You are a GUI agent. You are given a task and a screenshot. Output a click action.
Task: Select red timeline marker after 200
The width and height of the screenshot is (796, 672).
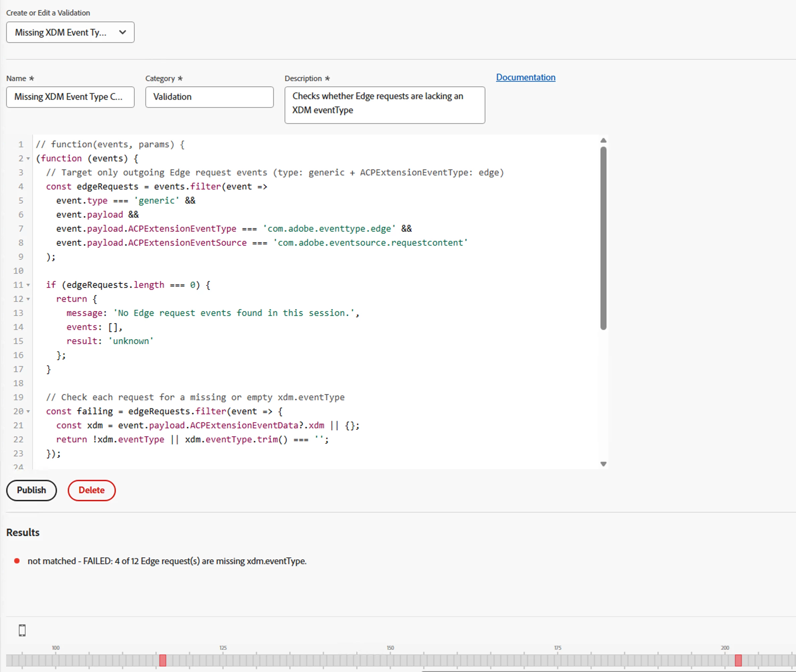(738, 660)
